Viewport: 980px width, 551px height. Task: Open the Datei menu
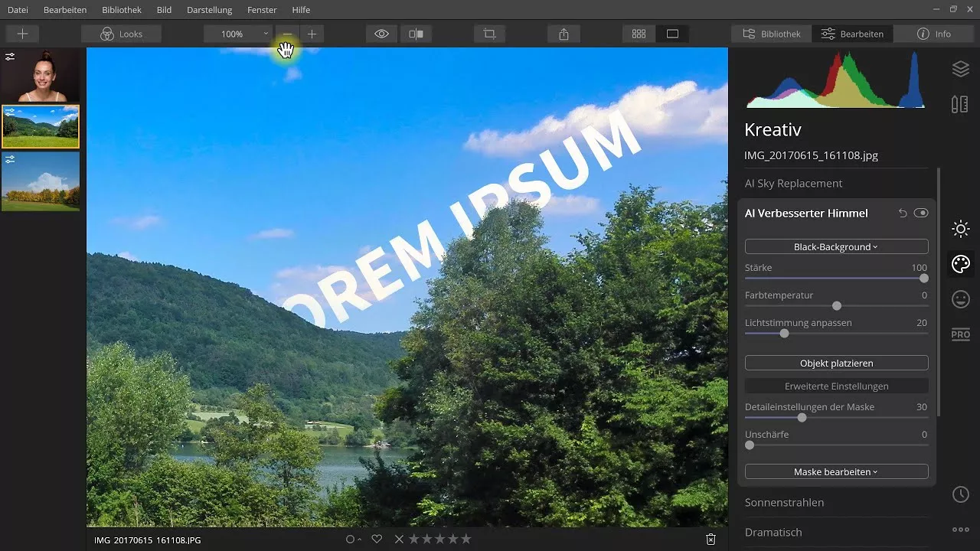pyautogui.click(x=17, y=10)
